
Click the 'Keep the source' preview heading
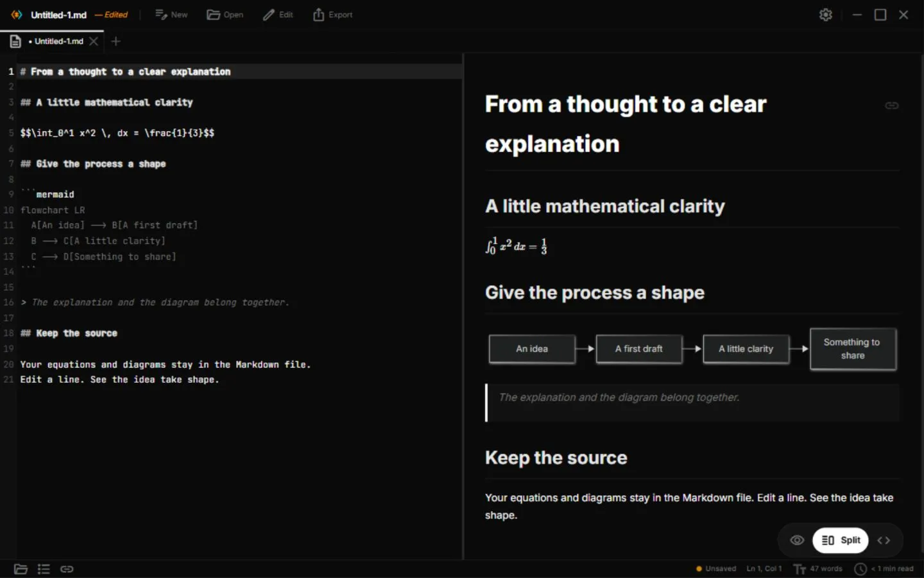point(556,458)
